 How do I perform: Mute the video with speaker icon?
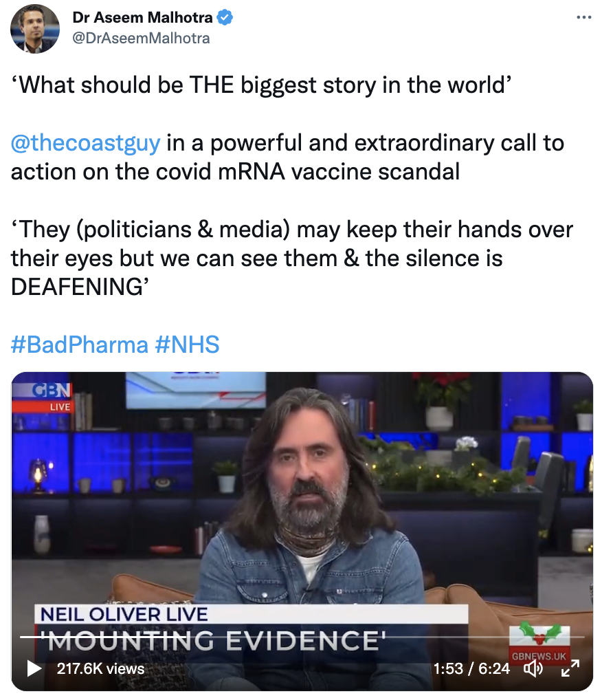(533, 668)
